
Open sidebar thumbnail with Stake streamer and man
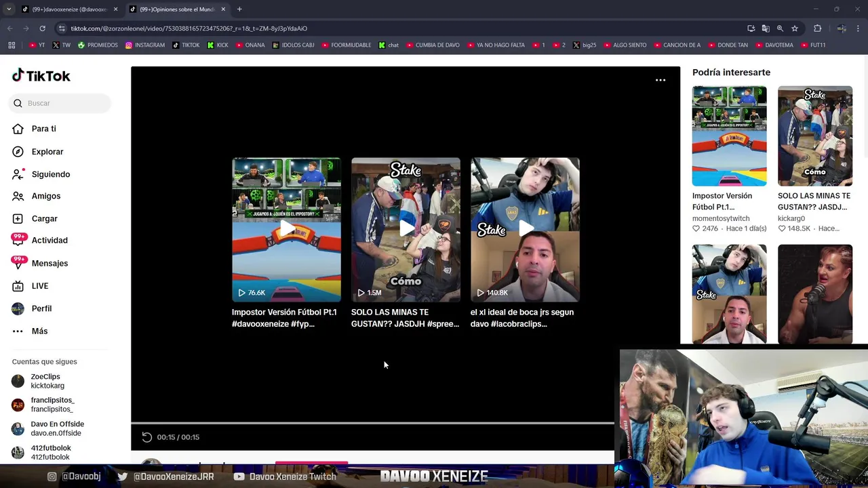729,294
